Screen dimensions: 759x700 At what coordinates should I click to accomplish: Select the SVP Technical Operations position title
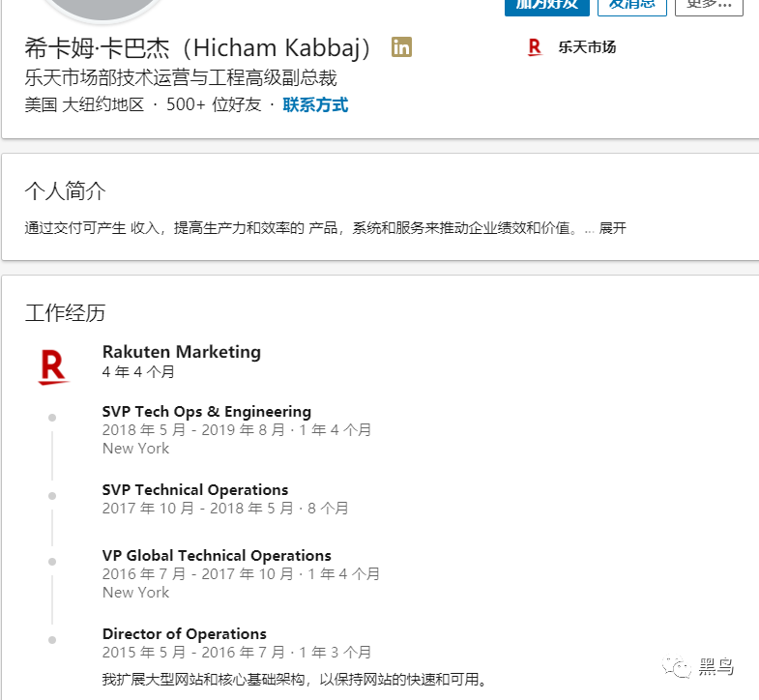195,490
